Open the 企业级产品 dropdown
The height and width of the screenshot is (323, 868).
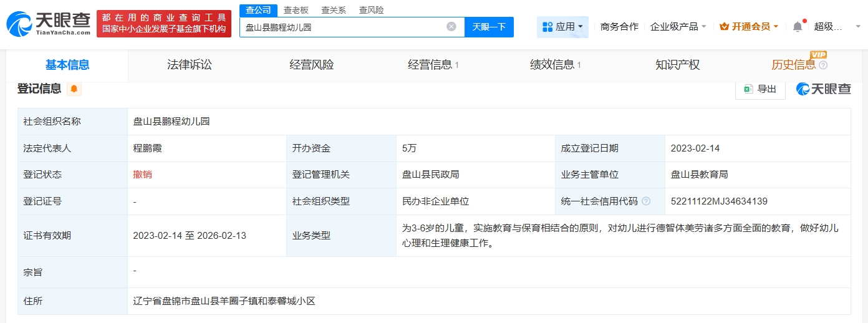[x=678, y=27]
